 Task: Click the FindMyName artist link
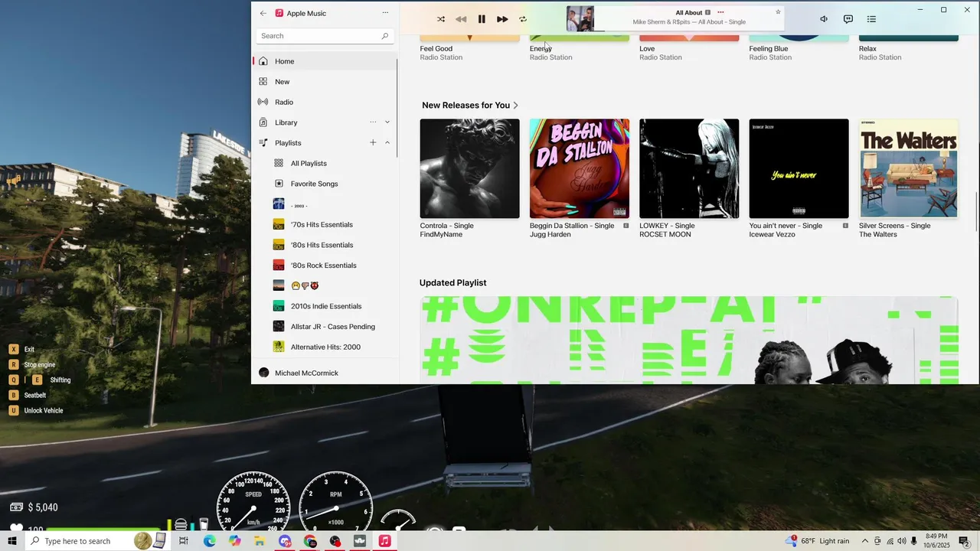(x=441, y=234)
